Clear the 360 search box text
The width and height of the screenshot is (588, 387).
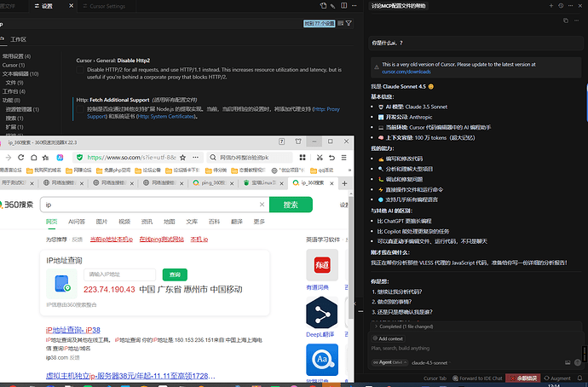262,205
